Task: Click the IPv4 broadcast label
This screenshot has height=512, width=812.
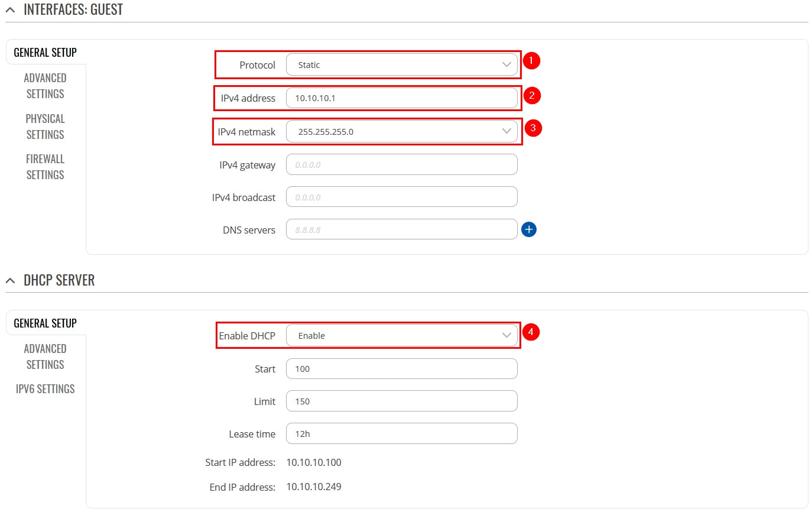Action: tap(244, 197)
